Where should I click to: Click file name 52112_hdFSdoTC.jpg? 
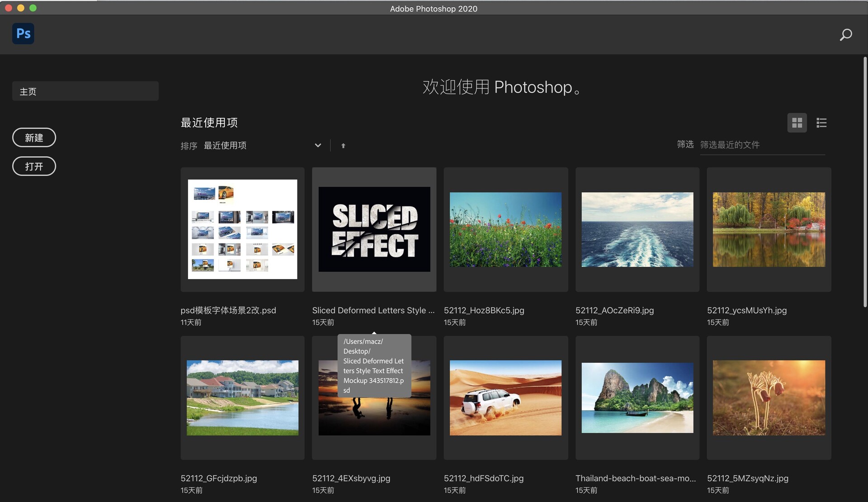point(484,478)
